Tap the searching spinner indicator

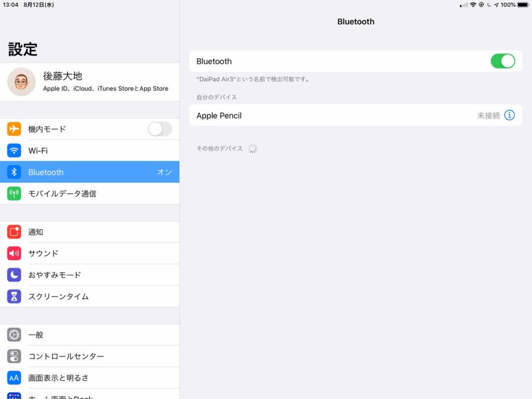(x=252, y=149)
